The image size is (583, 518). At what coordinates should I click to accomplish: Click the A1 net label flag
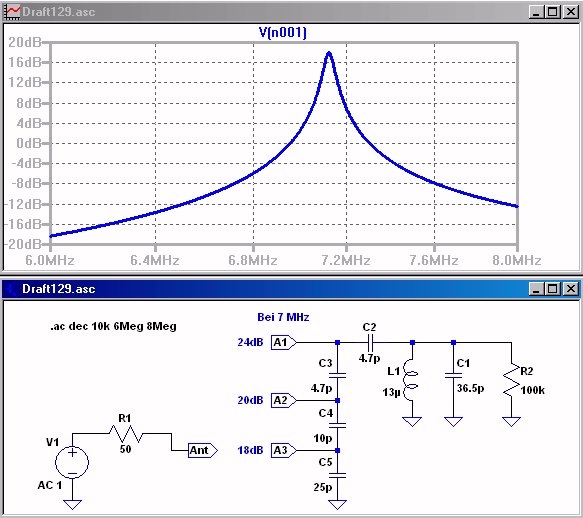point(284,342)
